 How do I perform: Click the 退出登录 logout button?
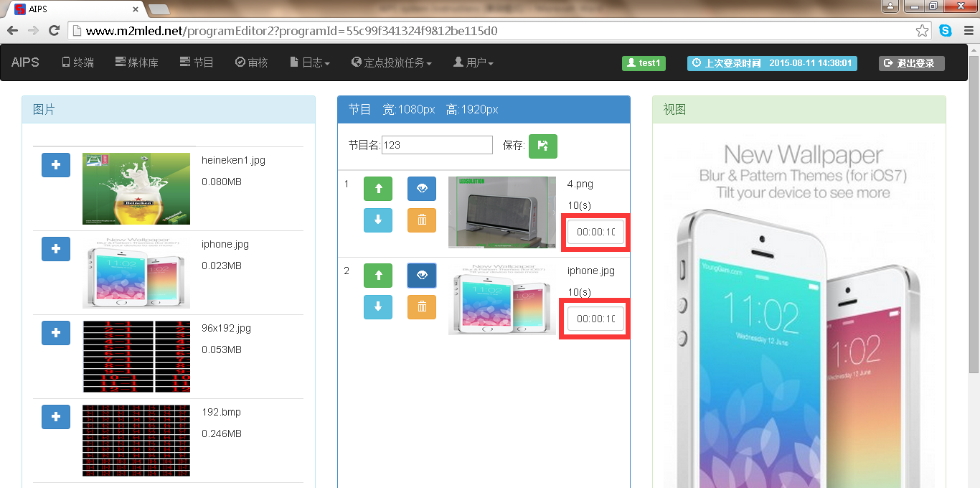tap(912, 63)
